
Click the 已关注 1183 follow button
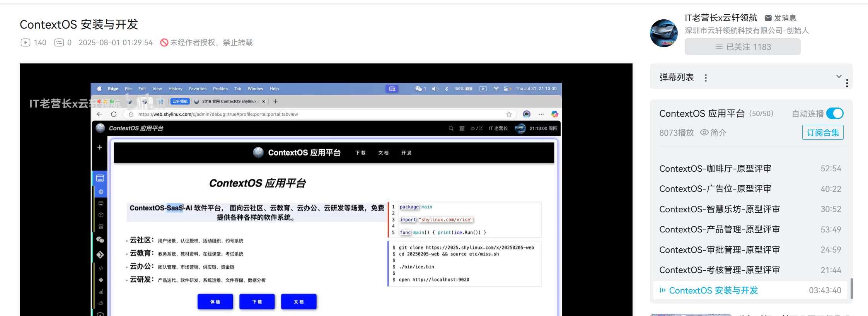click(742, 47)
